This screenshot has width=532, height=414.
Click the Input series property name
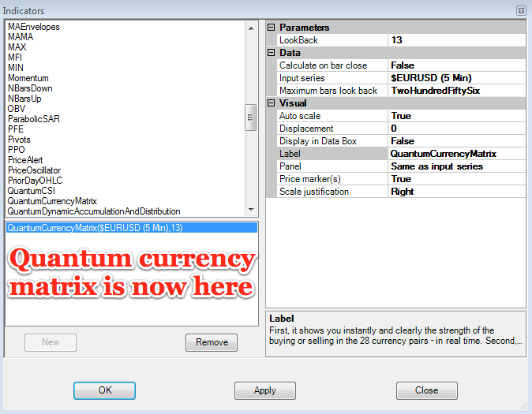[x=302, y=78]
